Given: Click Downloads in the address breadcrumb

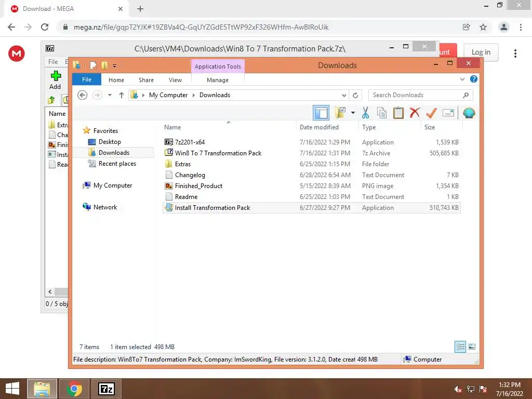Looking at the screenshot, I should (x=215, y=95).
